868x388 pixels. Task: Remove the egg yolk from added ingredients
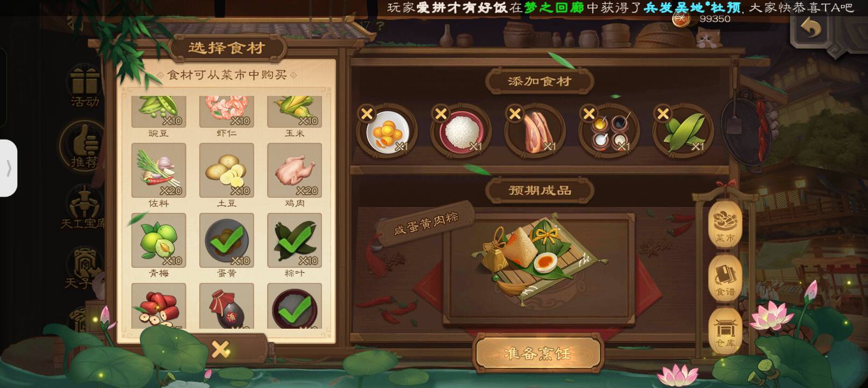[367, 114]
